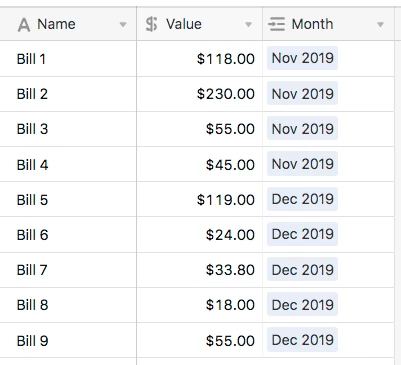Image resolution: width=401 pixels, height=365 pixels.
Task: Click the $24.00 value cell
Action: [200, 235]
